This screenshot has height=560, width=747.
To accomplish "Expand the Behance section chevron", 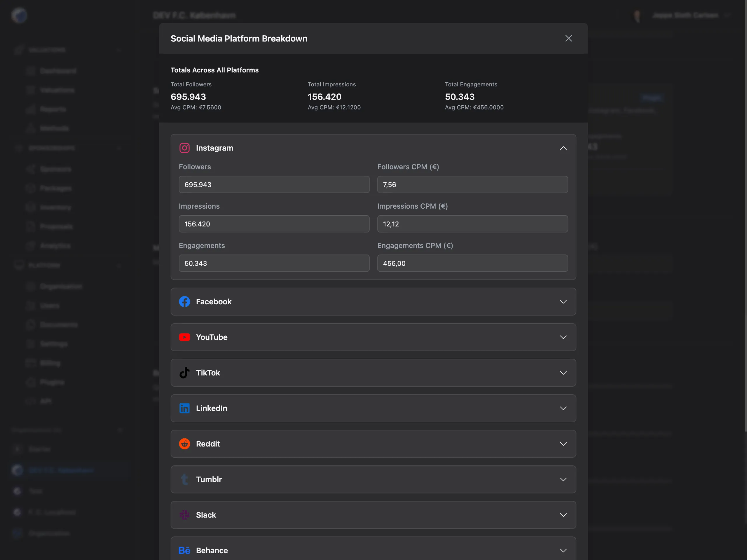I will coord(563,550).
